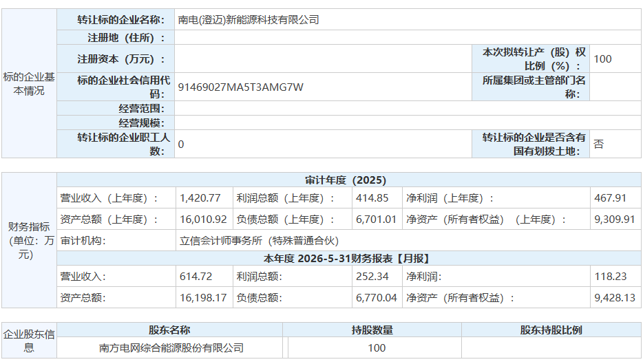Click the 审计机构 label
643x364 pixels.
83,241
